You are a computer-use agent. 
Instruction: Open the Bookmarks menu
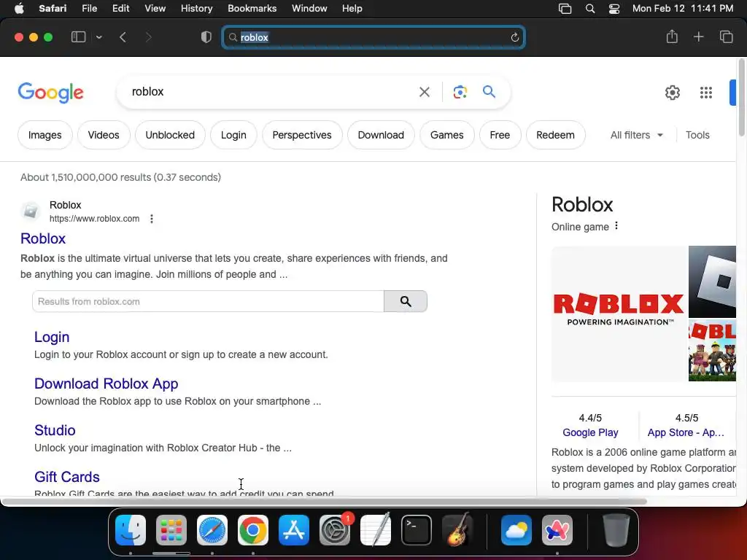(252, 9)
